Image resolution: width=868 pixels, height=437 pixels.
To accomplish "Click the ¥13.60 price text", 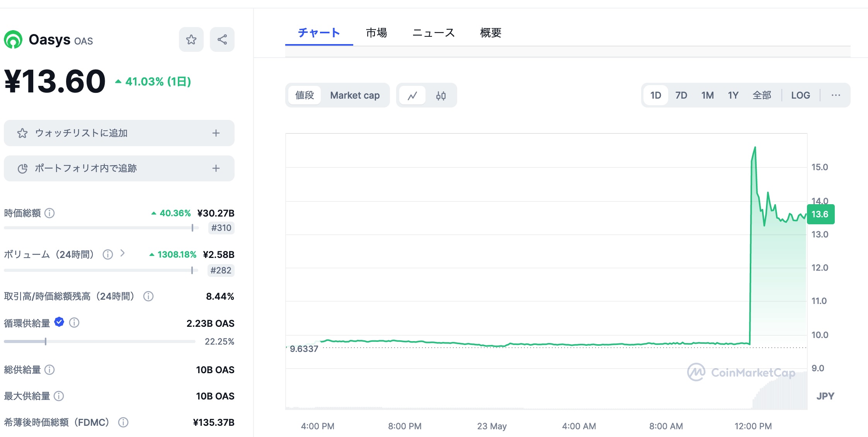I will point(55,81).
